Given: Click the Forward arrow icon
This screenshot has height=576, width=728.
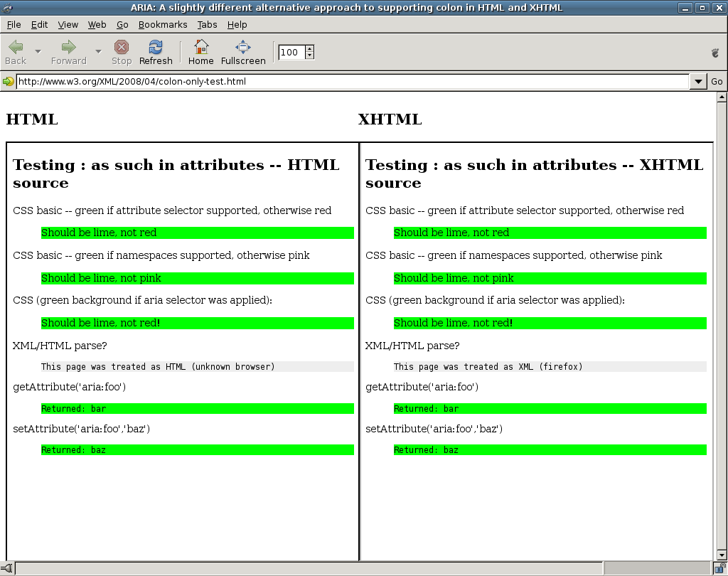Looking at the screenshot, I should click(69, 46).
